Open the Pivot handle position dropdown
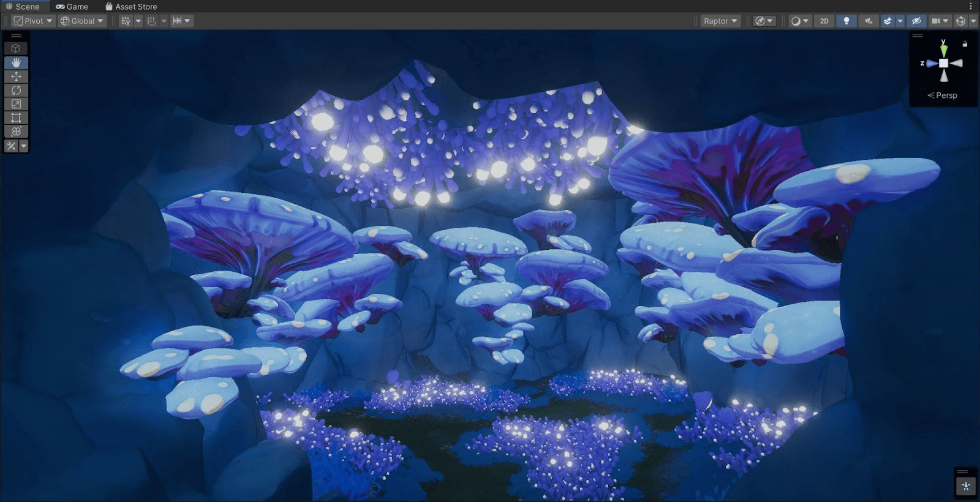This screenshot has height=502, width=980. [34, 21]
